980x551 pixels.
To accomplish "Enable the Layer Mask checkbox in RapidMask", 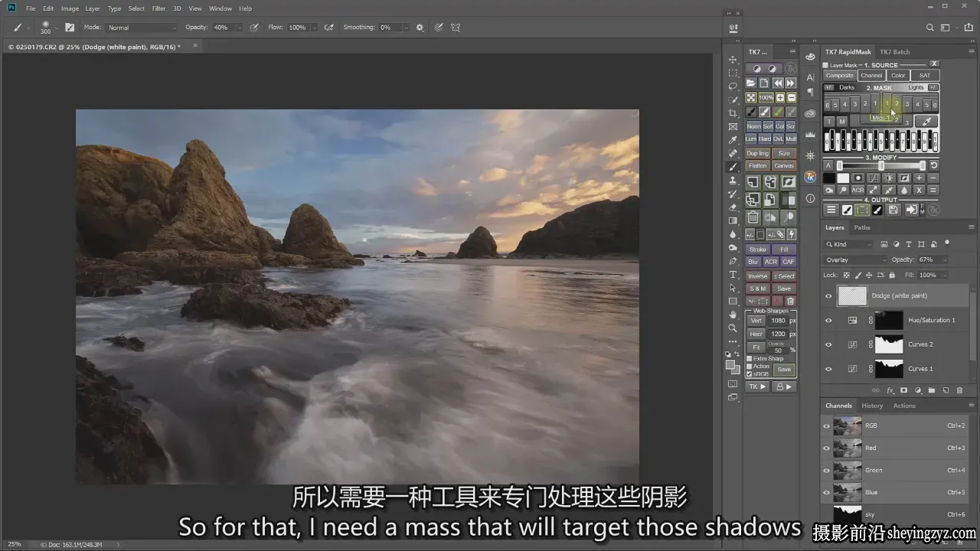I will [826, 66].
